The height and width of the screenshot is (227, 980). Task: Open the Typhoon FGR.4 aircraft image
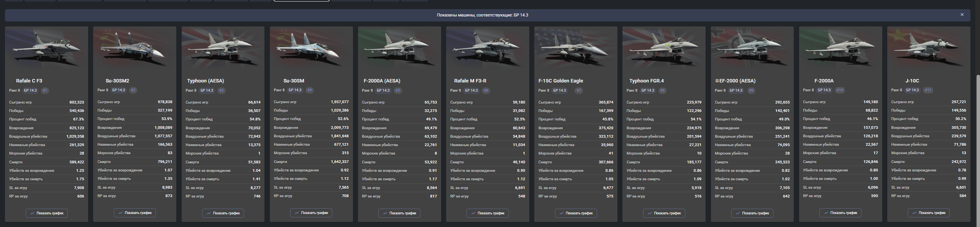[664, 48]
